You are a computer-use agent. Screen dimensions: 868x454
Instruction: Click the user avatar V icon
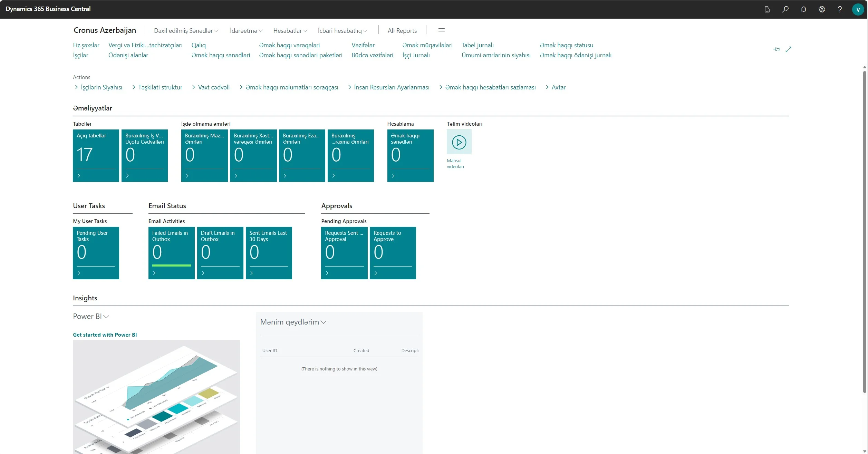click(x=858, y=9)
